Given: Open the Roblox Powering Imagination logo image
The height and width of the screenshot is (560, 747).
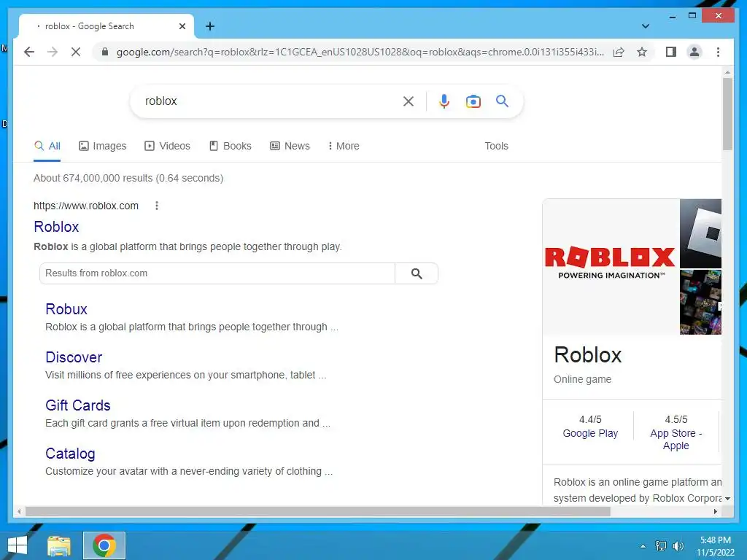Looking at the screenshot, I should click(x=611, y=267).
